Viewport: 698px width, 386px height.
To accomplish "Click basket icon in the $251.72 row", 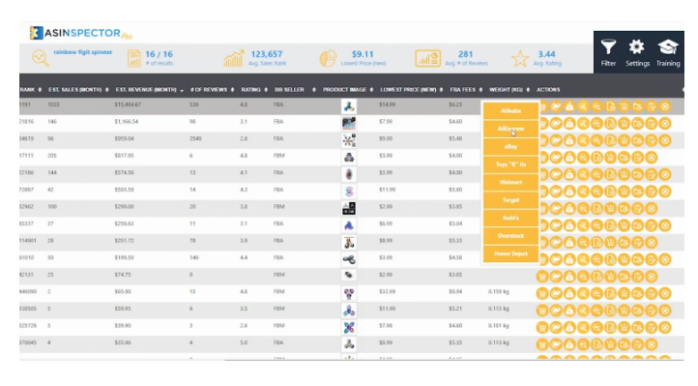I will click(x=610, y=243).
